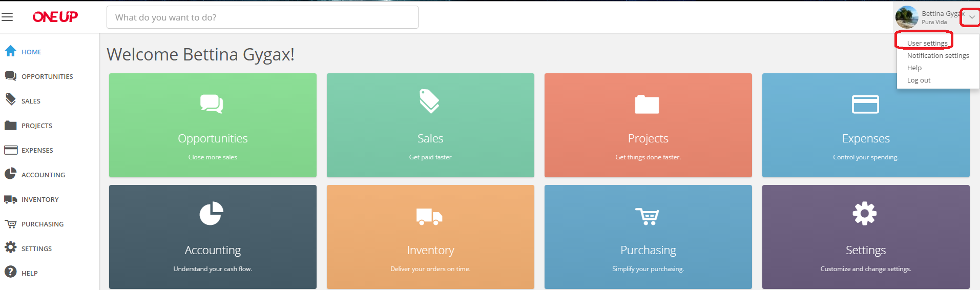Click 'Pura Vida' company name under username
Viewport: 980px width, 290px height.
pos(934,22)
